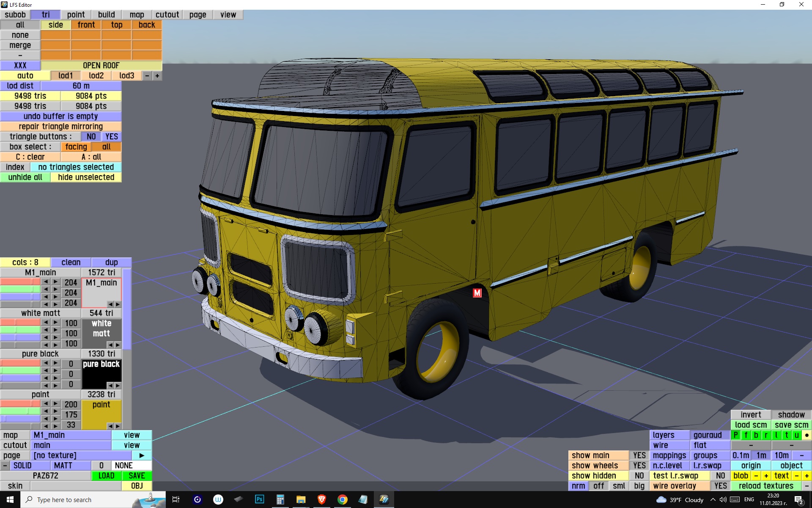Screen dimensions: 812x508
Task: Switch to the cutout tab
Action: coord(167,15)
